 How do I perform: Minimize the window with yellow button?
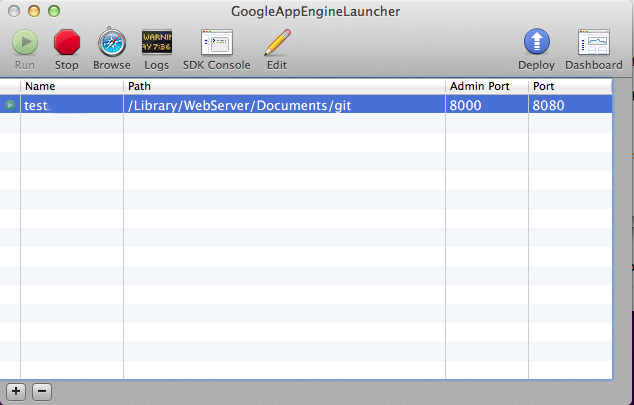(34, 11)
